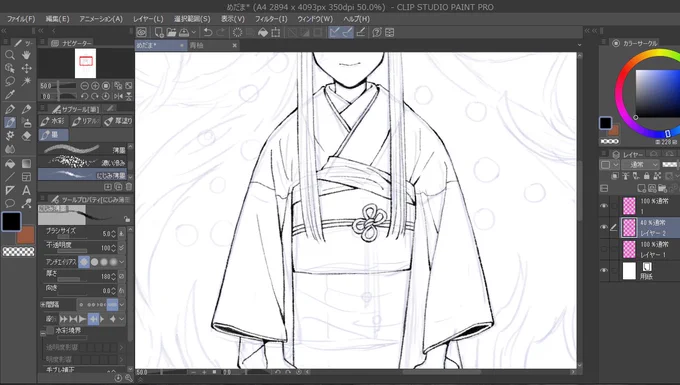Zoom out in the Navigator panel
Image resolution: width=680 pixels, height=385 pixels.
(85, 86)
